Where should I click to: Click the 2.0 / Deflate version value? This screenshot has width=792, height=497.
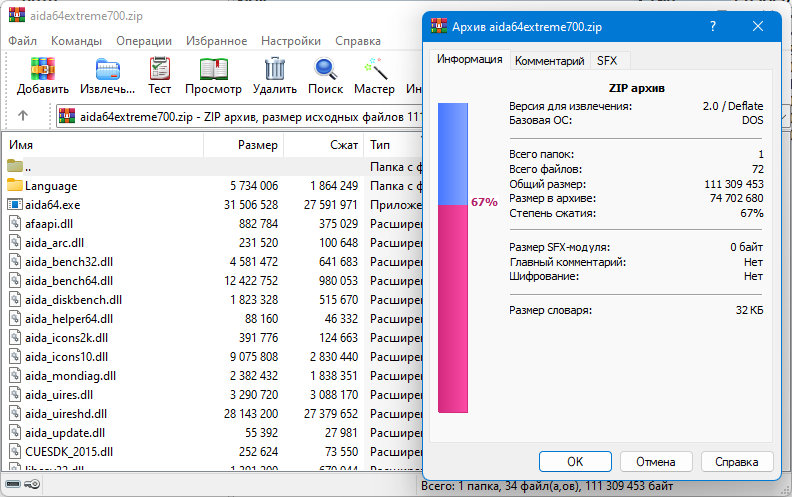(733, 106)
